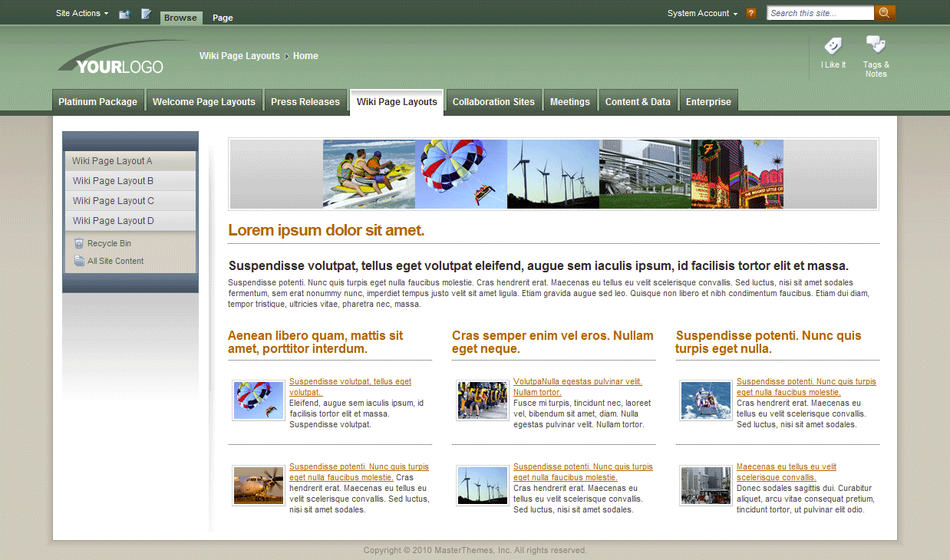Viewport: 950px width, 560px height.
Task: Start a search with the magnifier icon
Action: (884, 12)
